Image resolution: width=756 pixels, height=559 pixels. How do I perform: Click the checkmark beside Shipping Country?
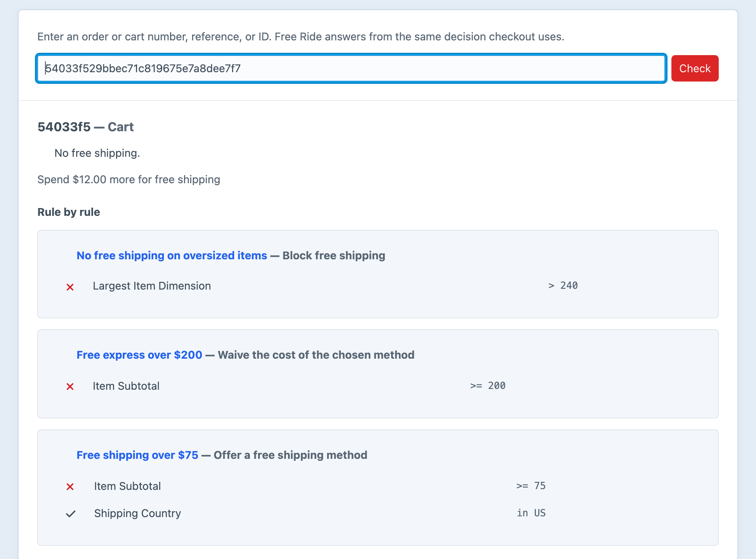click(x=71, y=514)
